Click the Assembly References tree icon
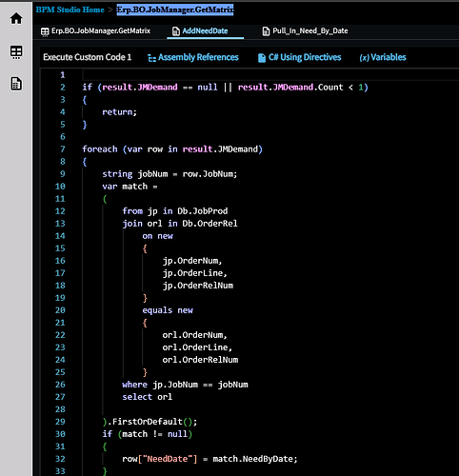The height and width of the screenshot is (476, 459). (151, 58)
